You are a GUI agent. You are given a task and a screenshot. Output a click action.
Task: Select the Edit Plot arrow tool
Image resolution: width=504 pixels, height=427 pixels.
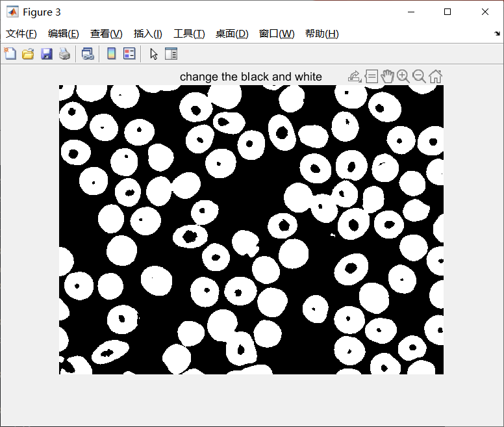tap(154, 53)
